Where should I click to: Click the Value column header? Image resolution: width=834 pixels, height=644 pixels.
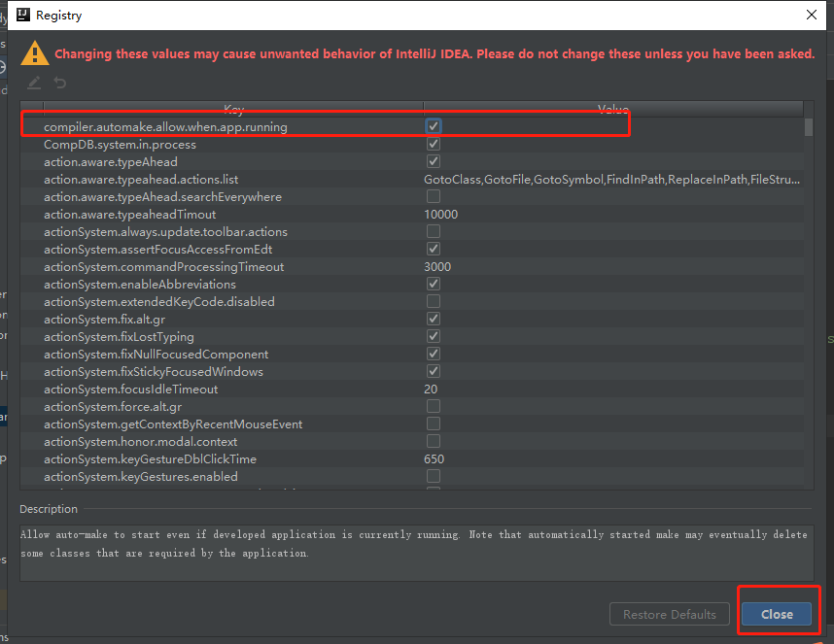pos(613,109)
